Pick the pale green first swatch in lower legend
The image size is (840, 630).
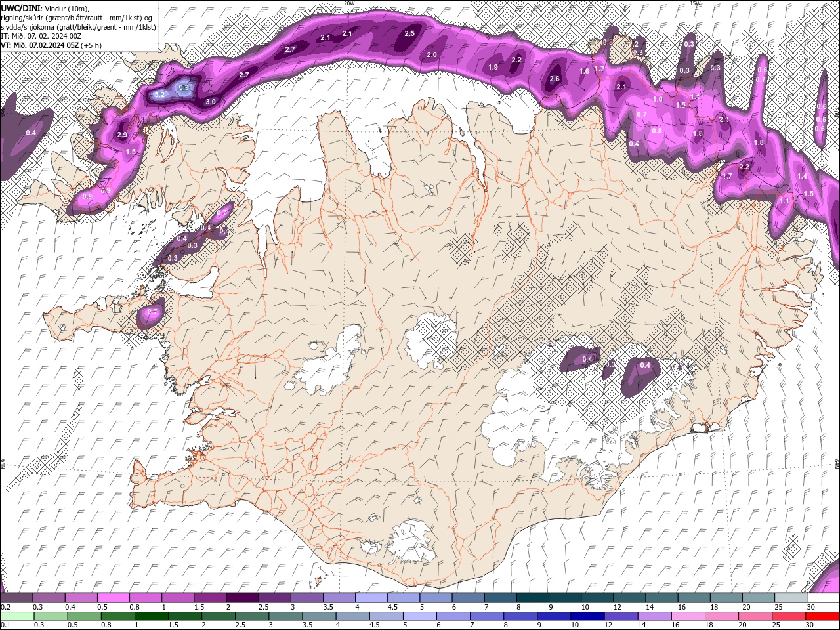coord(17,616)
